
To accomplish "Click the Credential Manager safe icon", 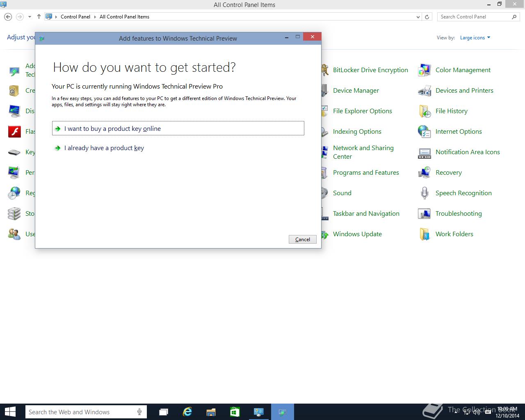I will [x=14, y=91].
